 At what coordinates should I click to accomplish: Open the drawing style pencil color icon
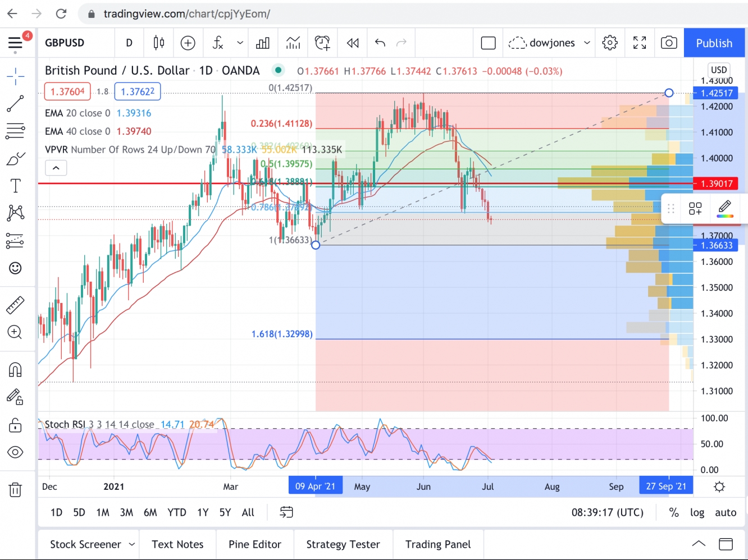pyautogui.click(x=725, y=208)
